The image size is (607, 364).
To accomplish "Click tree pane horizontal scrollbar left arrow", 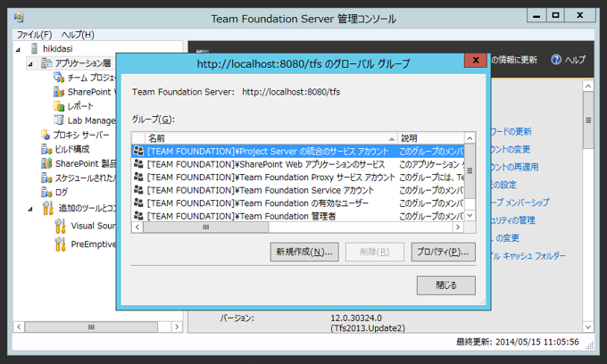I will tap(19, 327).
